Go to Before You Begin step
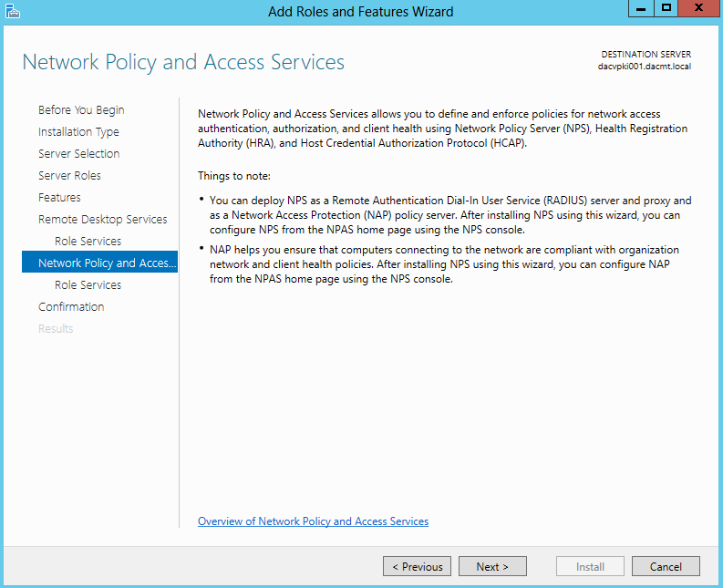 tap(81, 109)
